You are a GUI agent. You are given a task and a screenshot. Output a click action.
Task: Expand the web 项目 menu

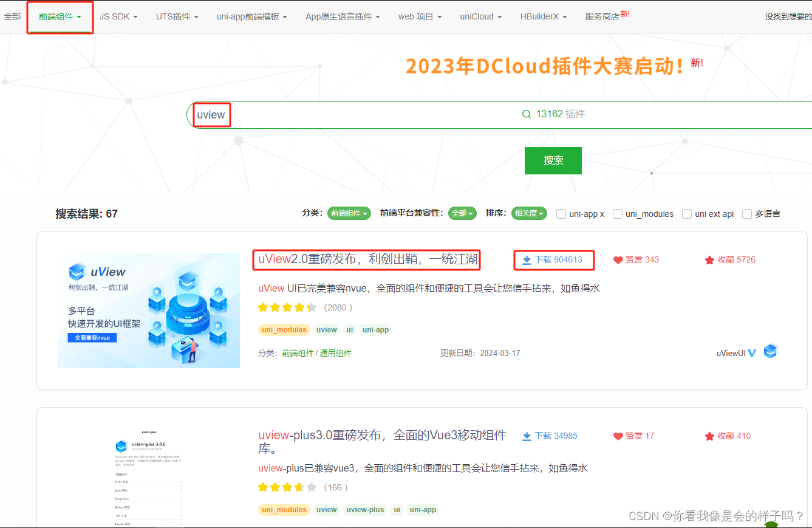420,16
